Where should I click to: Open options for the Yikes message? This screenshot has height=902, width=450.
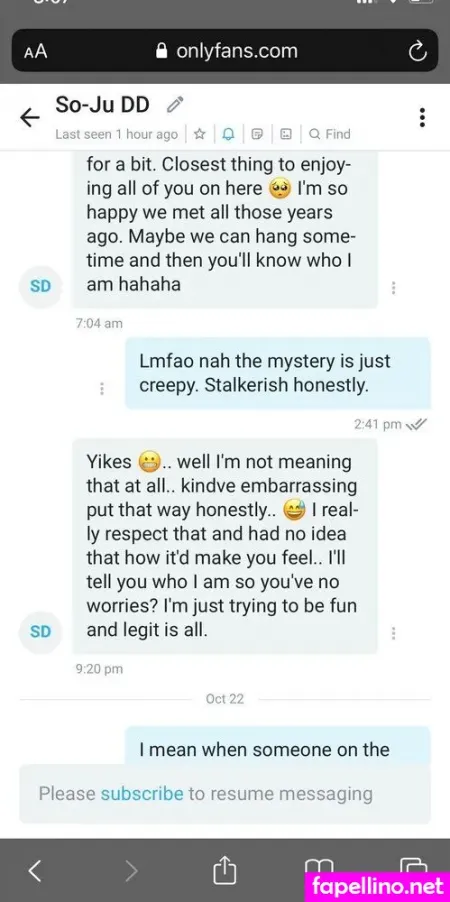click(x=394, y=633)
